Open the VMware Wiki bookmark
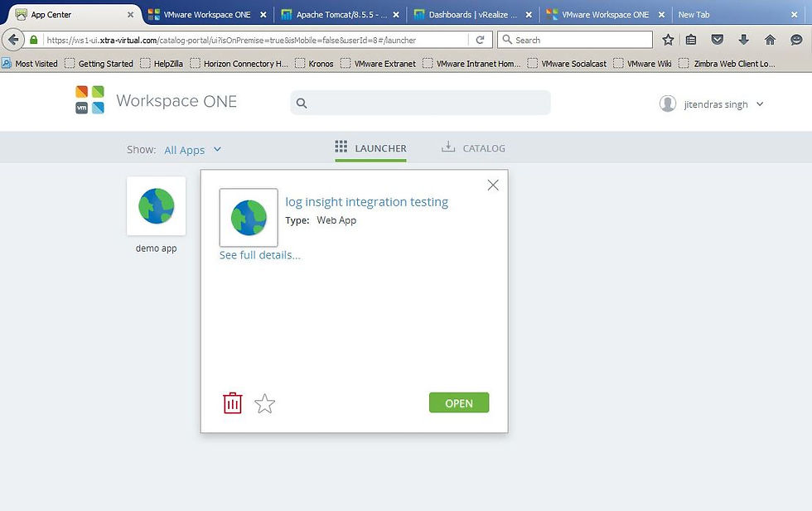812x511 pixels. click(x=643, y=64)
